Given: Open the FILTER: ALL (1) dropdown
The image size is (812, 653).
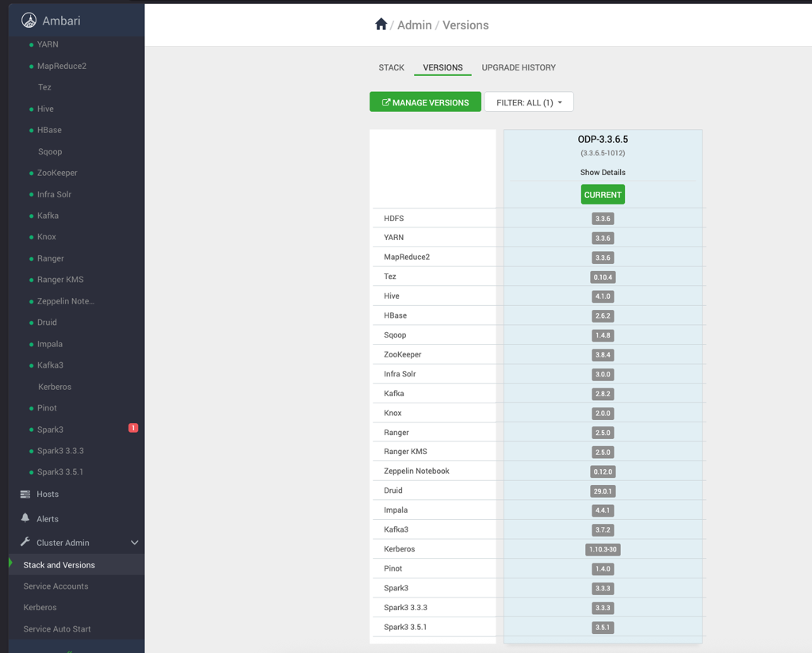Looking at the screenshot, I should (529, 102).
